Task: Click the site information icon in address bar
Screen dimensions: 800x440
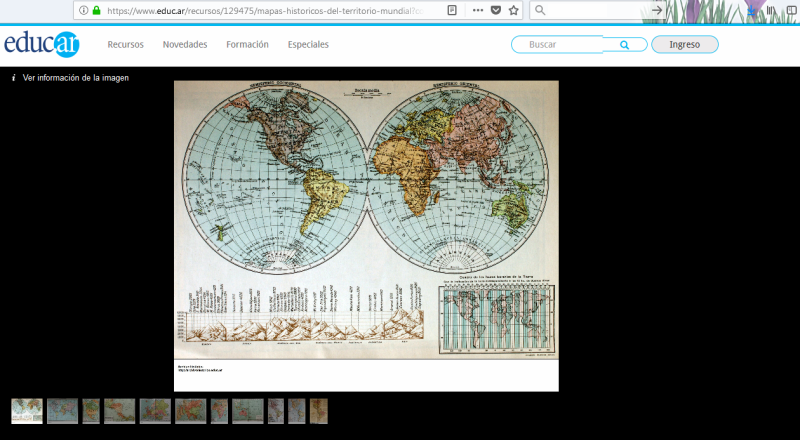Action: [x=84, y=10]
